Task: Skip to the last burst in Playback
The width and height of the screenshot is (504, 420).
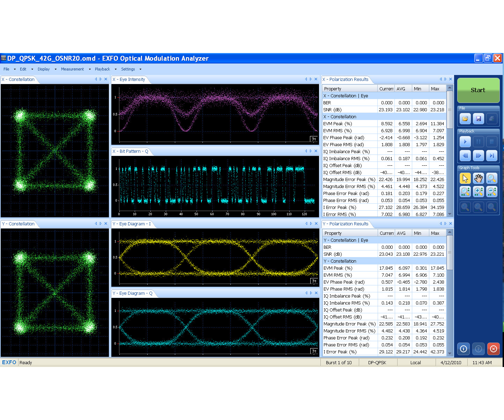Action: click(x=491, y=156)
